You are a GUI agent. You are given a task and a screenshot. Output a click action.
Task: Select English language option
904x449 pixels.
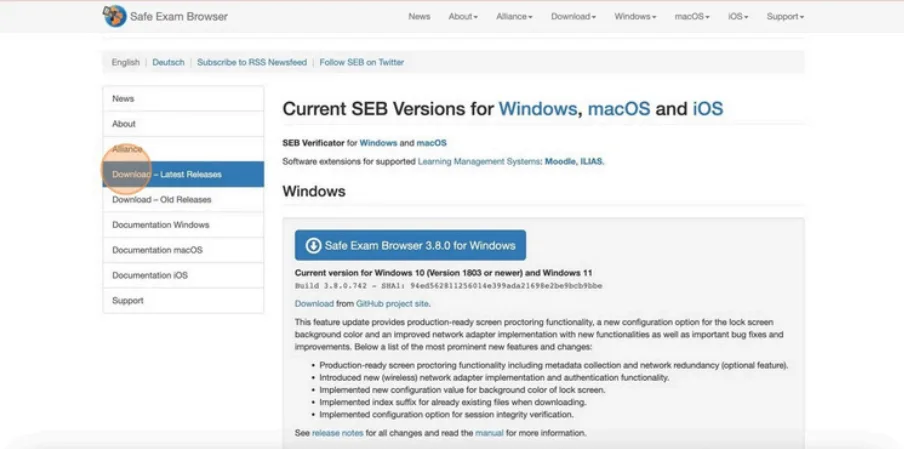click(126, 62)
